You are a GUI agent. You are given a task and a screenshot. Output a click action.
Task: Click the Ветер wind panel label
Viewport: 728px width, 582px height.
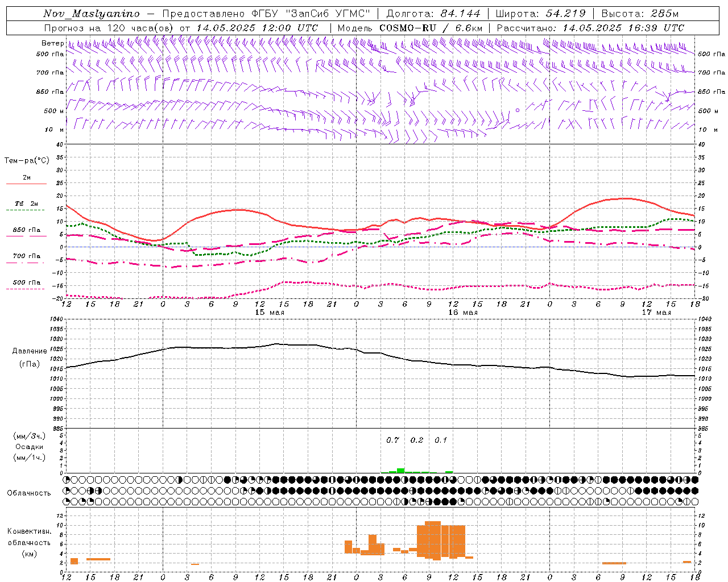click(52, 43)
